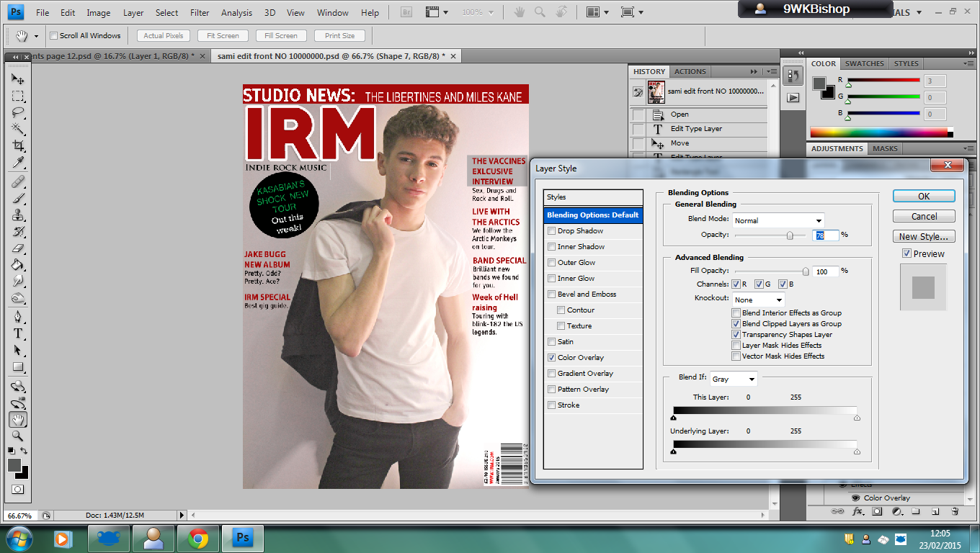Image resolution: width=980 pixels, height=553 pixels.
Task: Select the Zoom tool in the toolbox
Action: pos(18,436)
